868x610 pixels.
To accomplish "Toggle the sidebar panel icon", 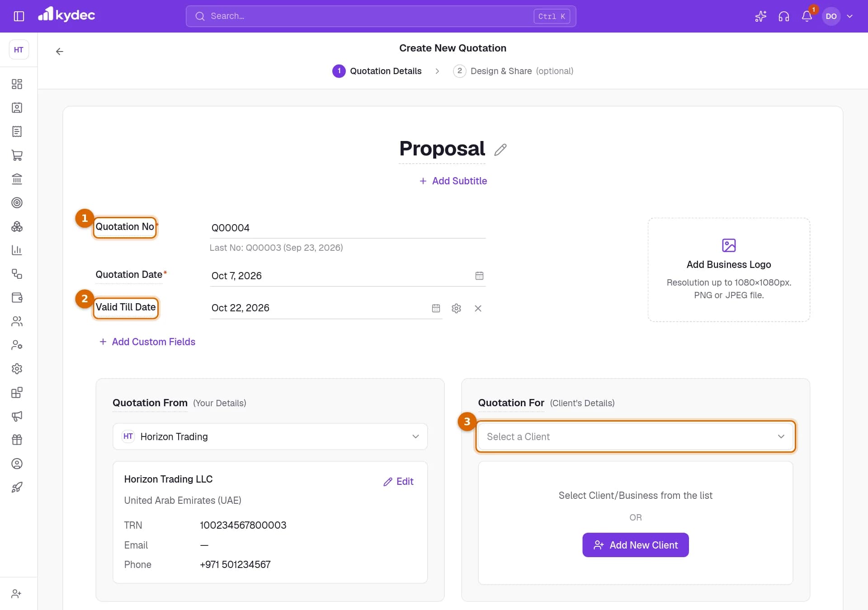I will point(19,16).
